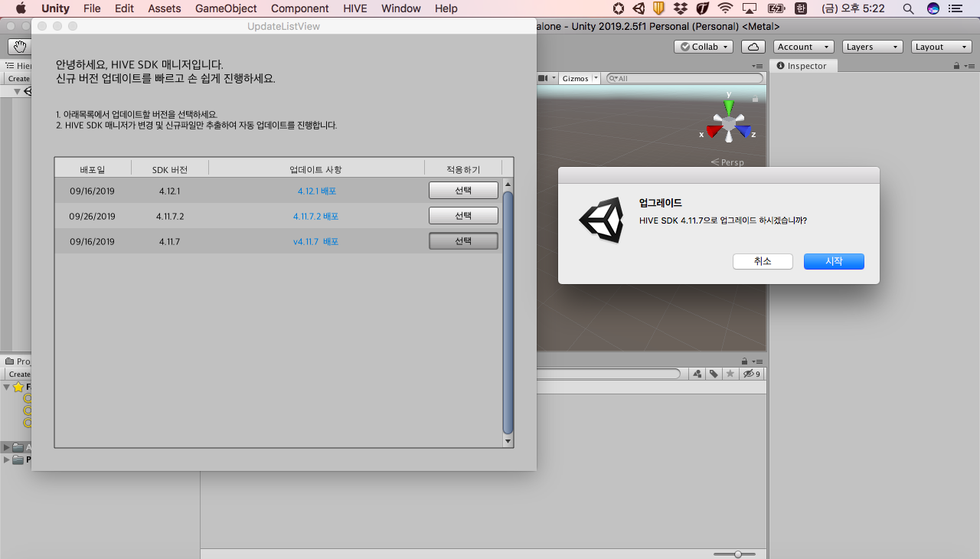Open the File menu
980x559 pixels.
(x=92, y=8)
